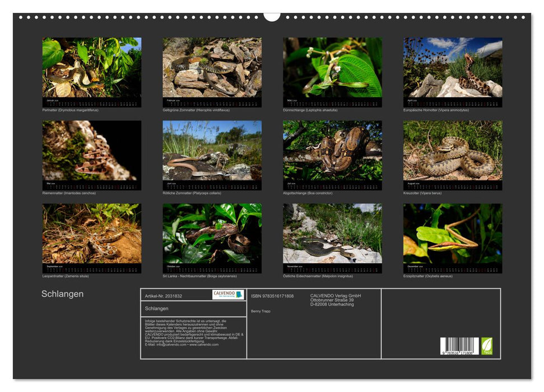
Task: Click the Rötliche Zornnatter June image
Action: (x=212, y=151)
